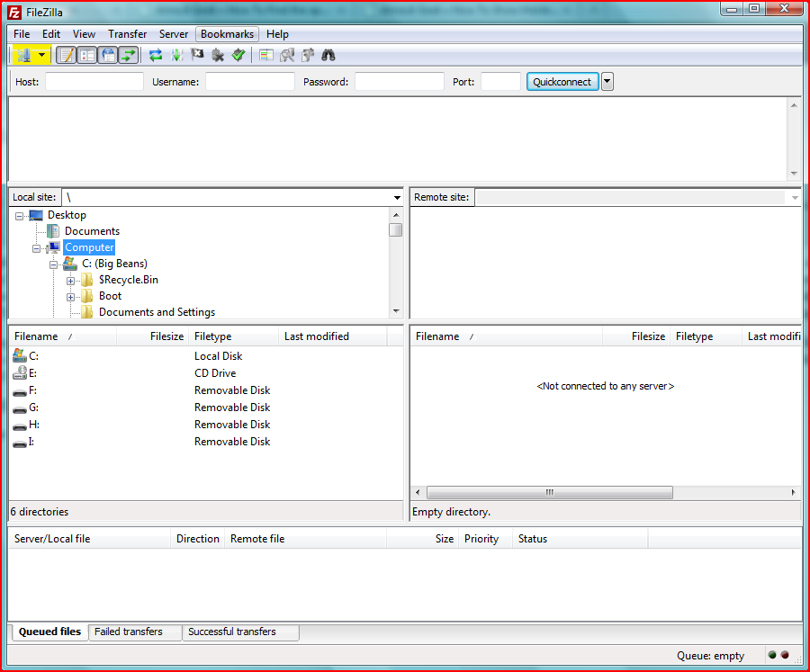
Task: Click the C: drive icon in the file list
Action: (20, 355)
